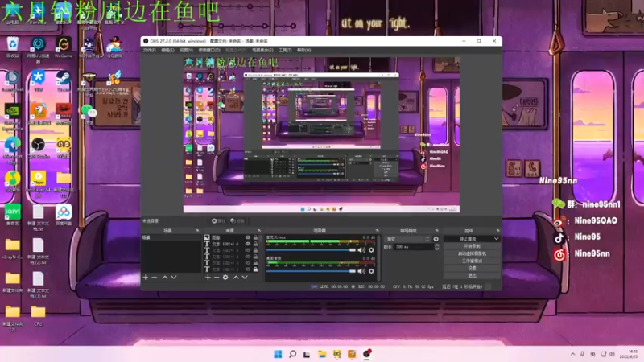Unlock the 文本 (GDI+) 2 source

[x=255, y=269]
